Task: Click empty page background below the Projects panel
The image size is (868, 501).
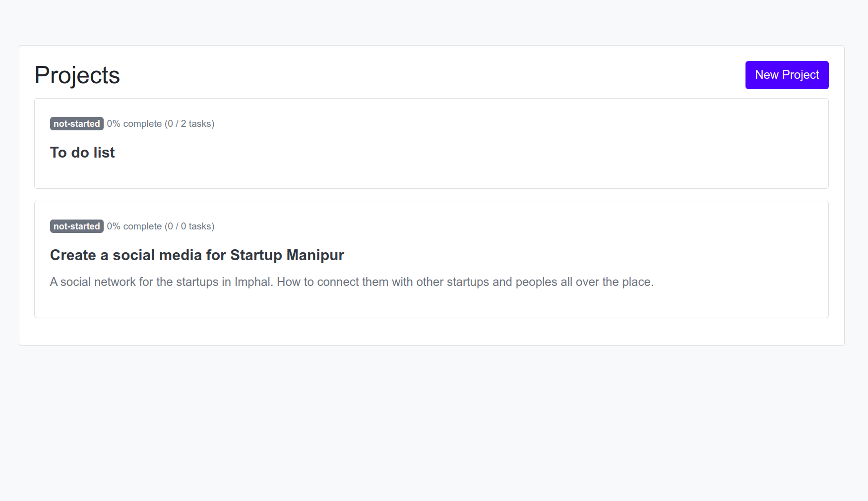Action: 432,421
